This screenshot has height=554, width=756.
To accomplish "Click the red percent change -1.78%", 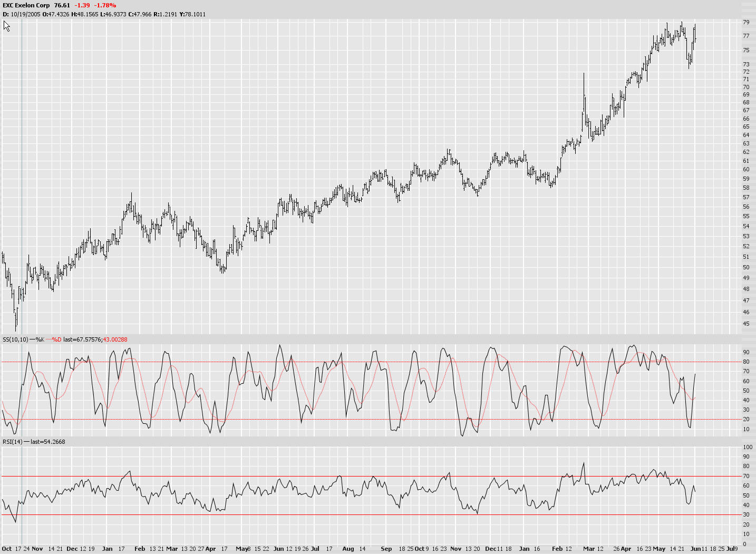I will point(105,5).
